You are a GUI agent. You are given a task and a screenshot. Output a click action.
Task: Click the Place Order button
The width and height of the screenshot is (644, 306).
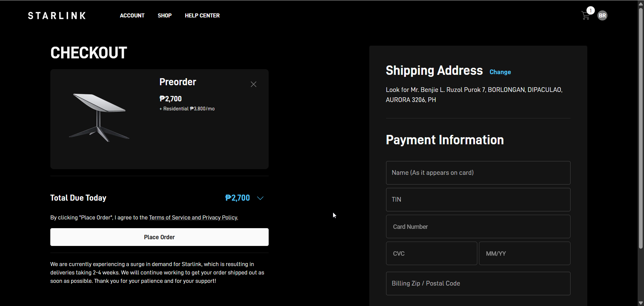159,237
